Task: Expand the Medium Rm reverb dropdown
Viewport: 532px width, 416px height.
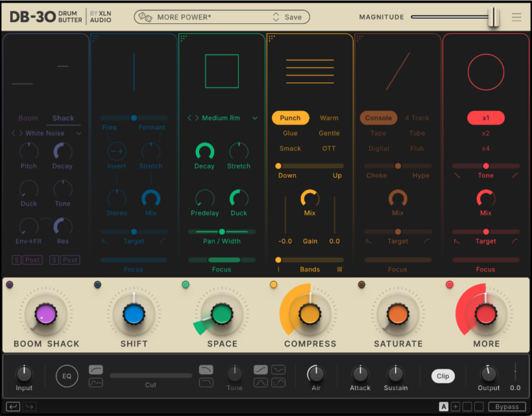Action: tap(255, 118)
